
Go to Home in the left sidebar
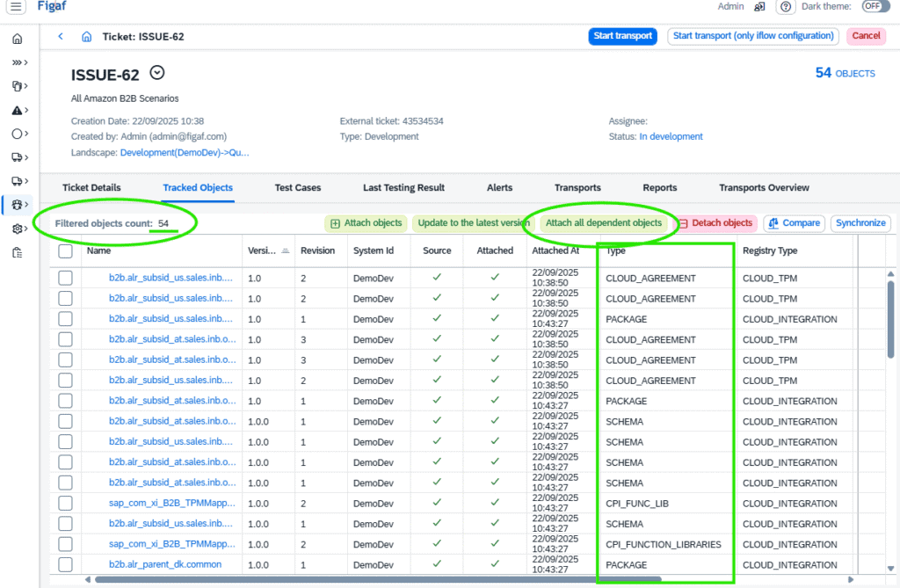[18, 39]
